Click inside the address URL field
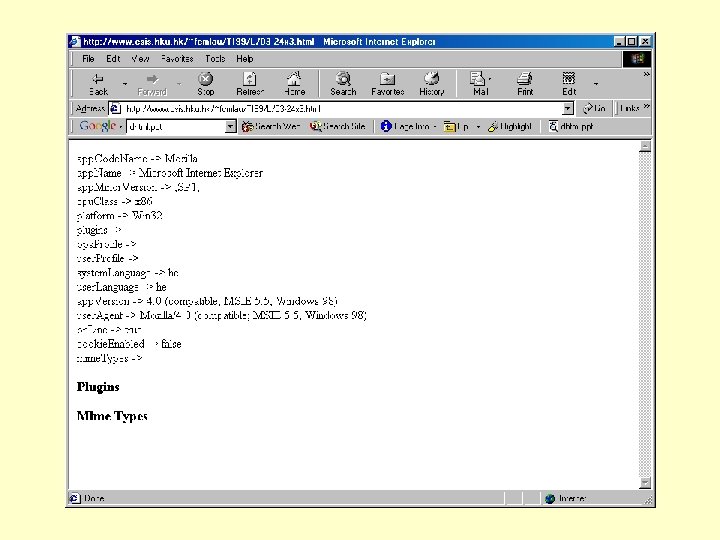This screenshot has width=720, height=540. pos(341,109)
